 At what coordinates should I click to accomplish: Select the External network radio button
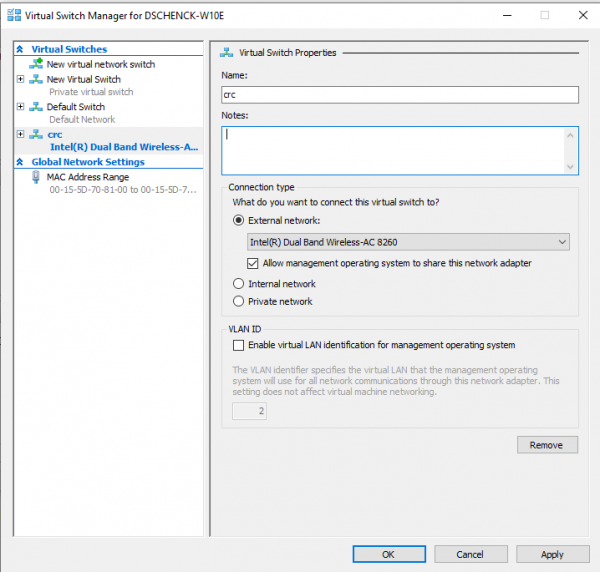238,220
